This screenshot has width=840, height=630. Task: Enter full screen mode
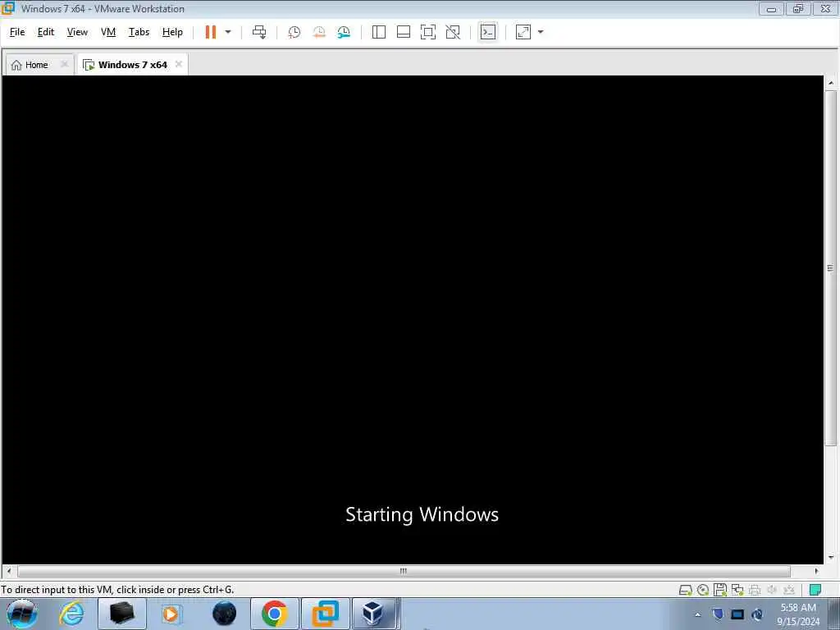coord(428,32)
